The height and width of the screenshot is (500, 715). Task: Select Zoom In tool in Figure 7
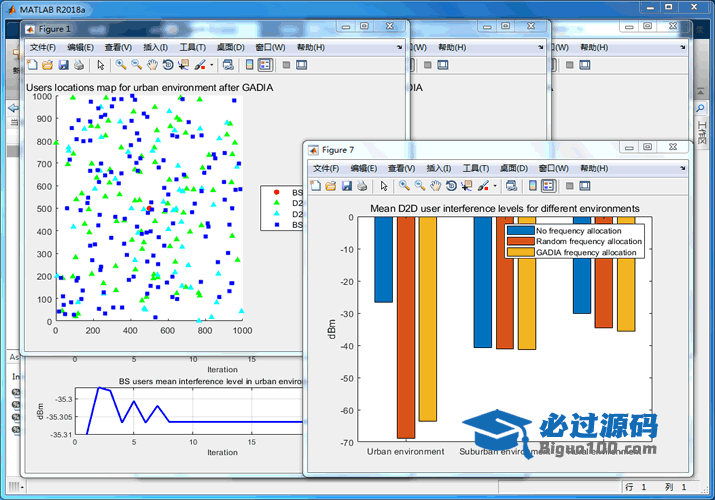pyautogui.click(x=404, y=186)
